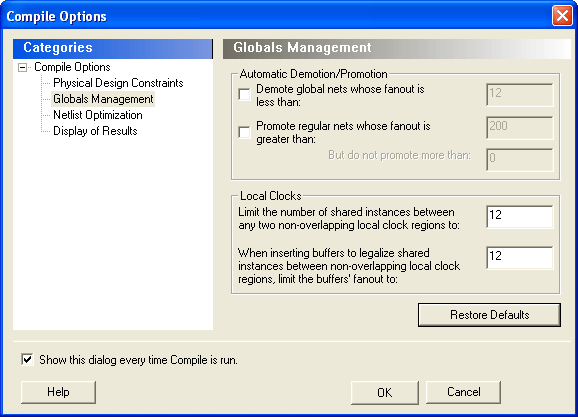Click the buffers' fanout limit field

click(x=519, y=257)
